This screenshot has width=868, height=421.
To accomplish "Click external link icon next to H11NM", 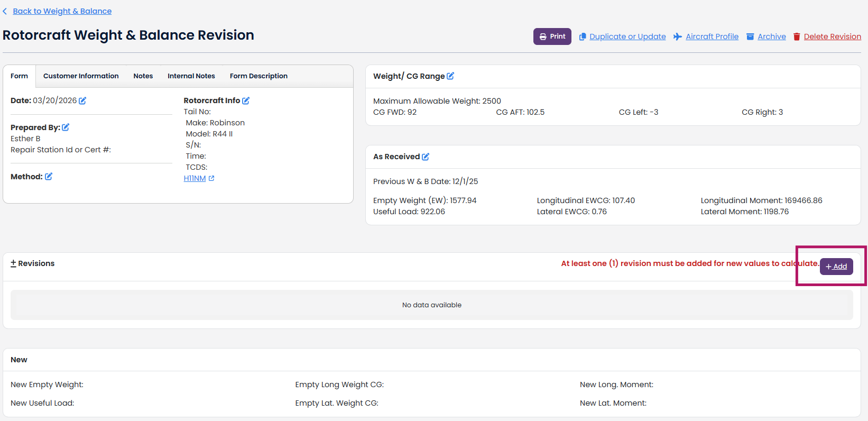I will (x=211, y=178).
